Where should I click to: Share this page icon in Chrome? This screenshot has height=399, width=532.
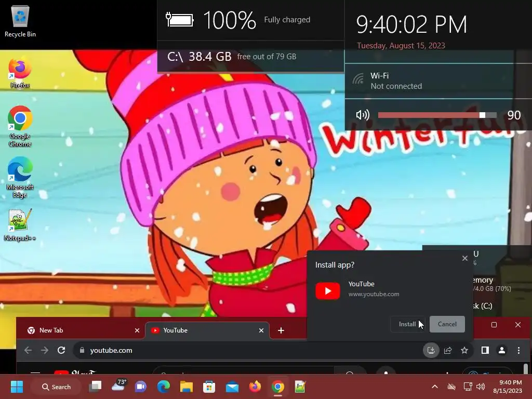448,350
